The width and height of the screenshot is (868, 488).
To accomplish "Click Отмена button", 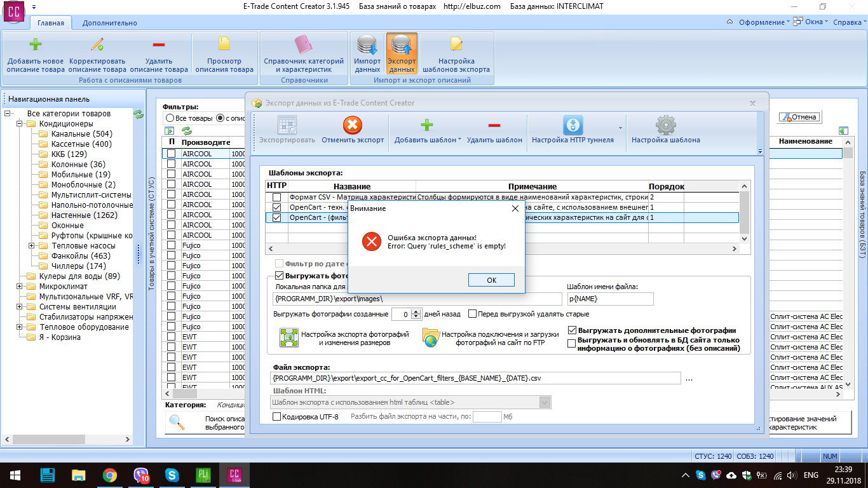I will tap(799, 117).
